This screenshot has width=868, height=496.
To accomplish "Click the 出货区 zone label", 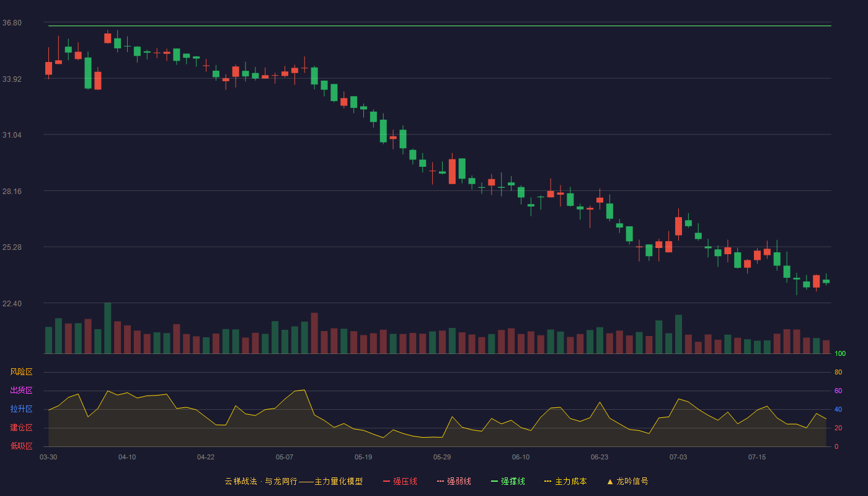I will tap(21, 391).
